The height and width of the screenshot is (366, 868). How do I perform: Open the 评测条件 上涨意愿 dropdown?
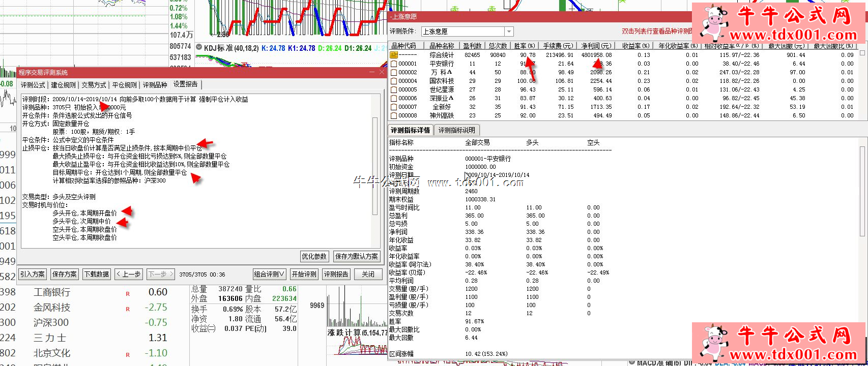pyautogui.click(x=509, y=32)
